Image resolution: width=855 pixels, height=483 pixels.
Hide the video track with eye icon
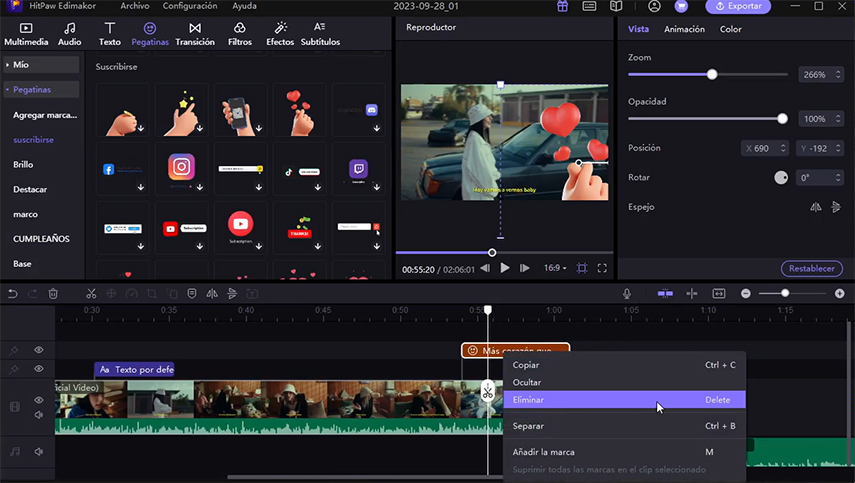[x=39, y=400]
